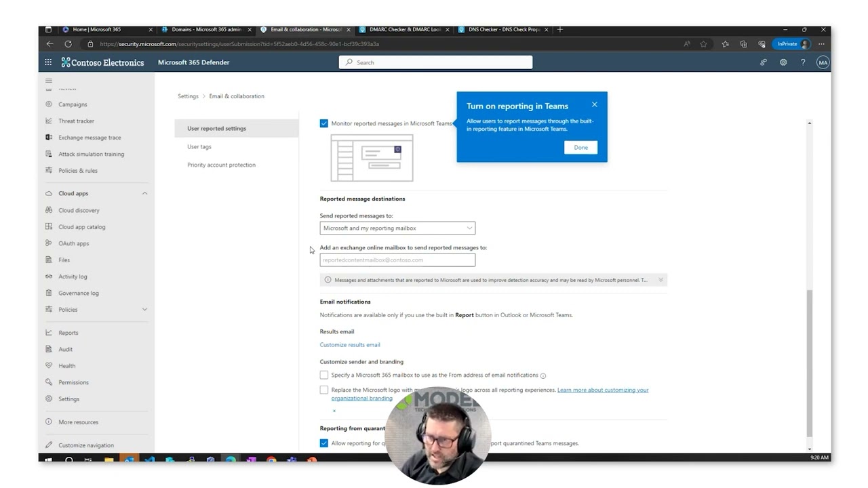
Task: Open a new browser tab with plus button
Action: (559, 30)
